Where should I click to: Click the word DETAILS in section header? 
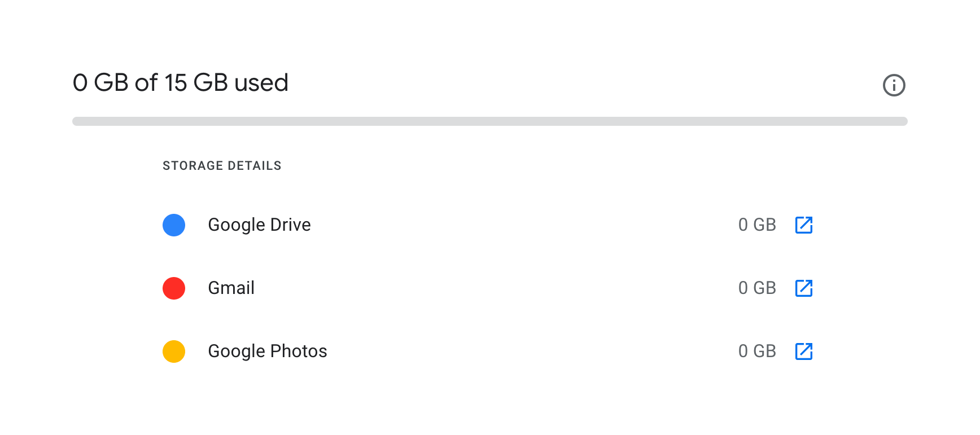pyautogui.click(x=255, y=166)
